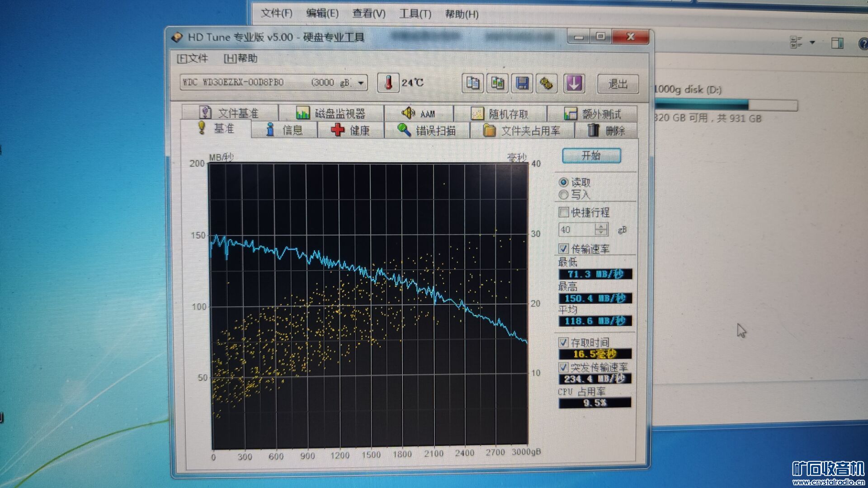This screenshot has height=488, width=868.
Task: Open the 信息 info tab
Action: point(284,130)
